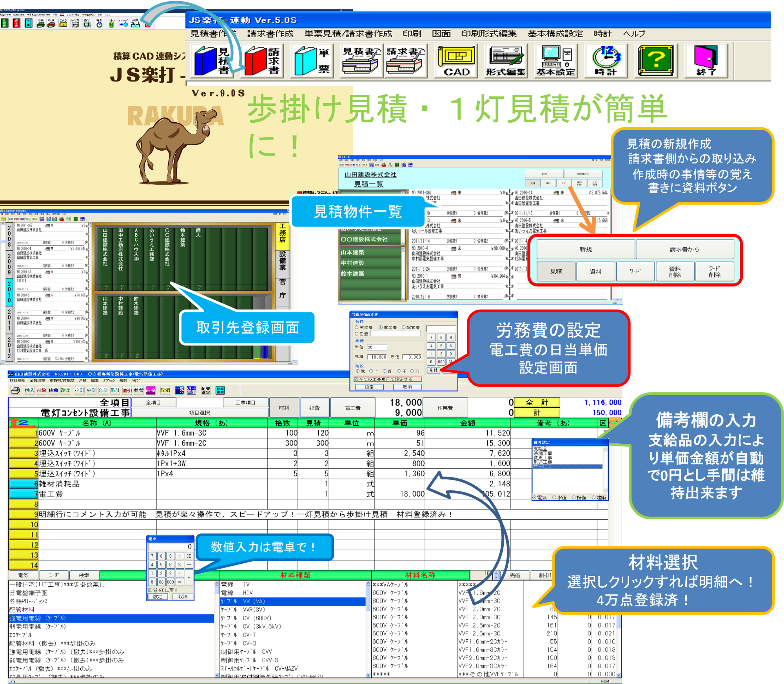Click the 小計 subtotal toolbar icon

pos(80,390)
